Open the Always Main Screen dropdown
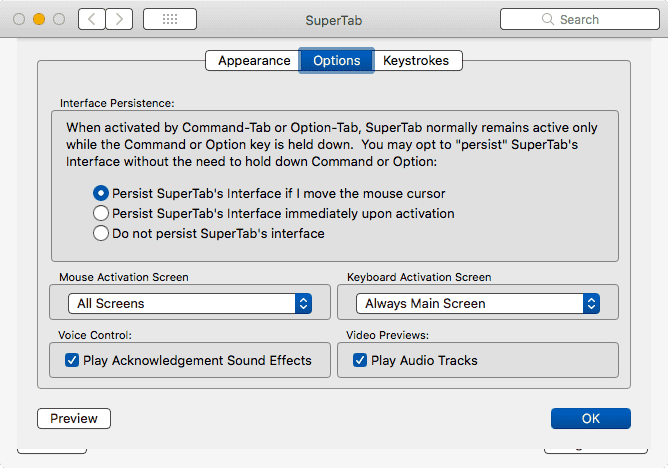This screenshot has width=668, height=468. (478, 303)
